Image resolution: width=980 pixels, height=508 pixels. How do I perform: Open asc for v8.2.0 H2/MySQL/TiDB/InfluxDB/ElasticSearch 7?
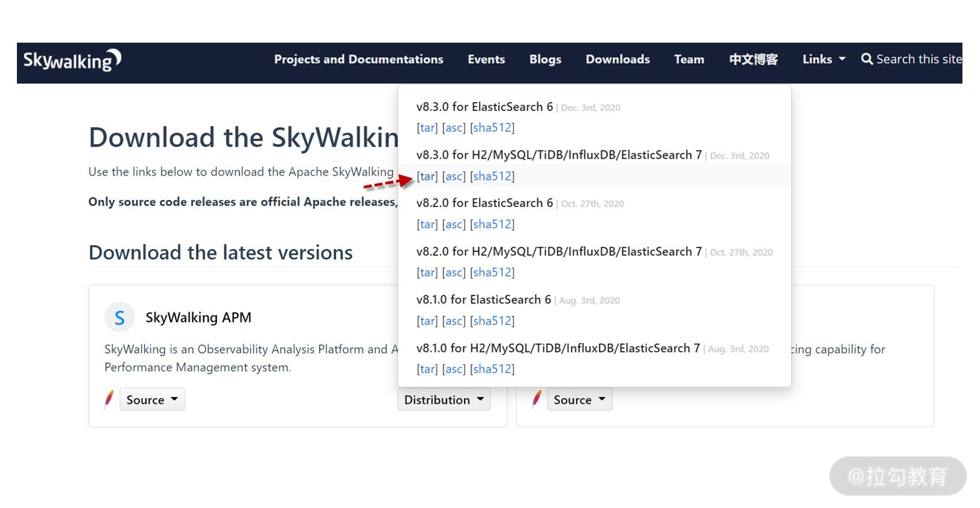[455, 273]
